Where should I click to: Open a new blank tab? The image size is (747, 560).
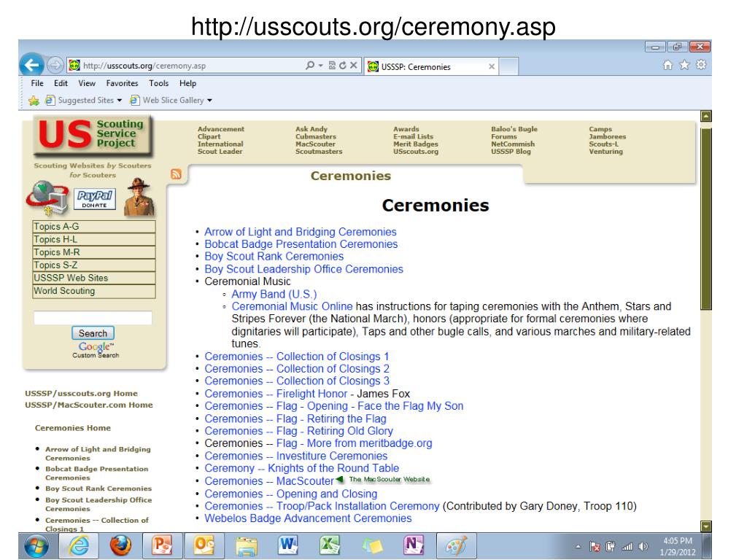point(508,66)
